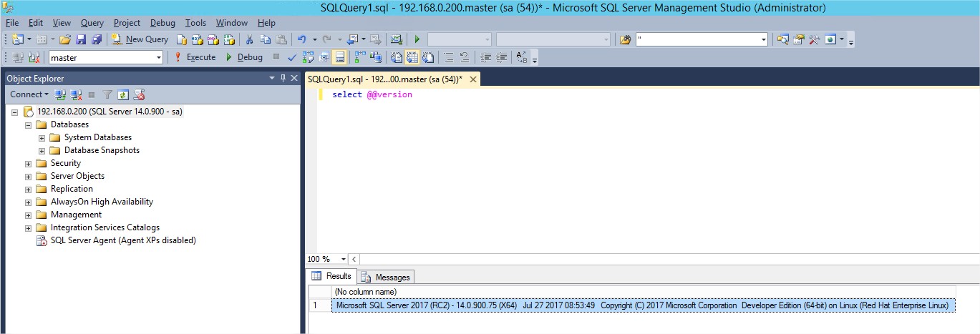Click the Analysis Services MDX Query icon

point(197,39)
